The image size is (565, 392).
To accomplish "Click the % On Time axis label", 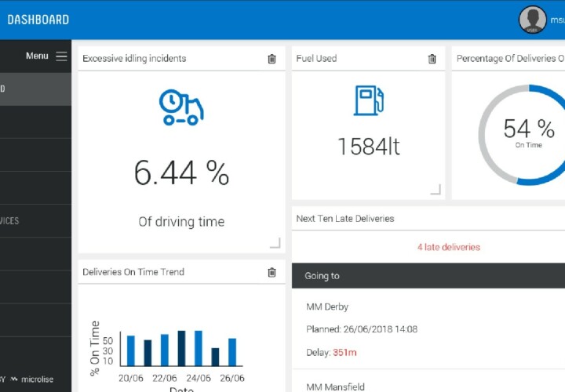I will pos(94,348).
